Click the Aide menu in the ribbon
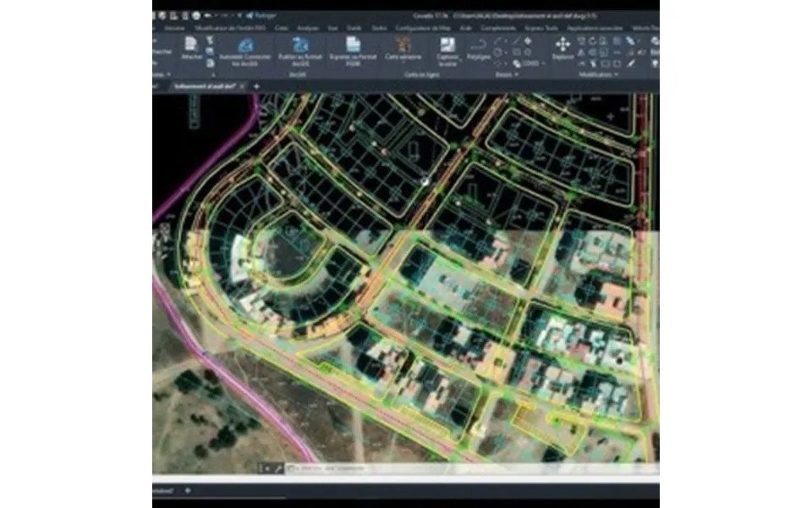 tap(464, 27)
